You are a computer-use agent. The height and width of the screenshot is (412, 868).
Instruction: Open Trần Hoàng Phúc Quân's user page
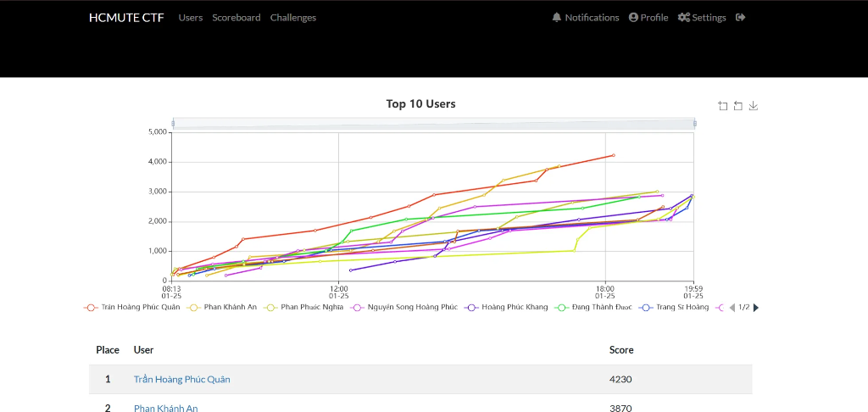[181, 379]
